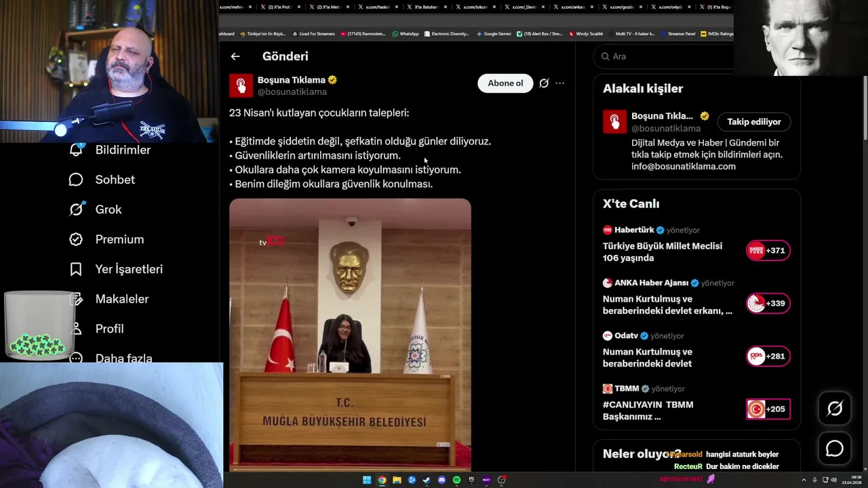Viewport: 868px width, 488px height.
Task: Open Google Gemini bookmark
Action: click(494, 34)
